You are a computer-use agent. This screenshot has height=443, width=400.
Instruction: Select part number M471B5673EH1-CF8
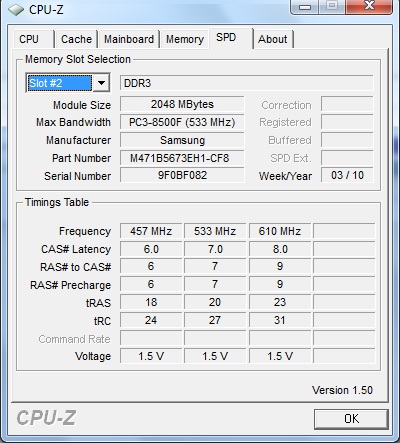pos(182,158)
